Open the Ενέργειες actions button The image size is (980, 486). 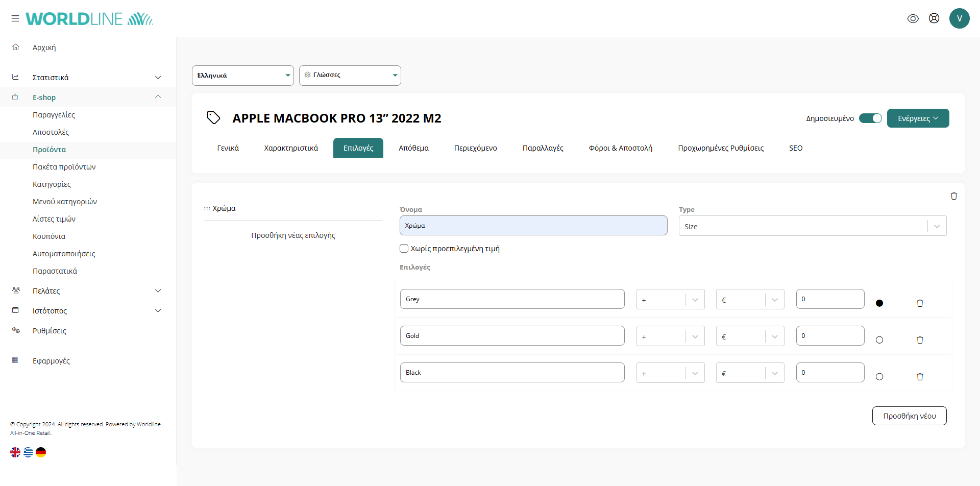918,118
